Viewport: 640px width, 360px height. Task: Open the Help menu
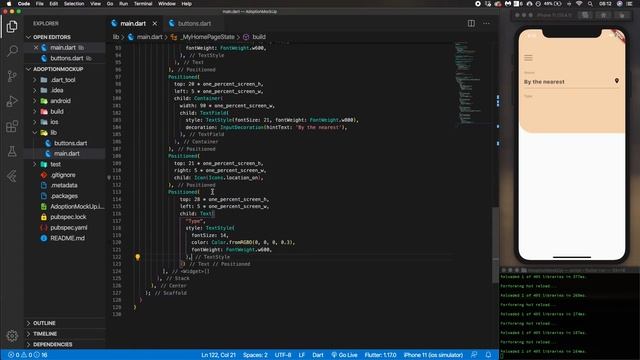pyautogui.click(x=187, y=4)
